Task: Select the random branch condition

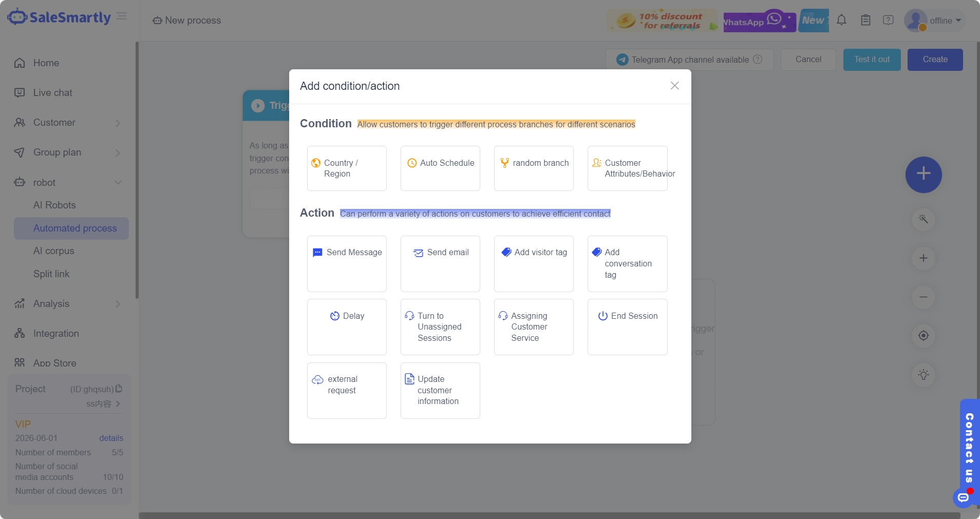Action: pyautogui.click(x=534, y=168)
